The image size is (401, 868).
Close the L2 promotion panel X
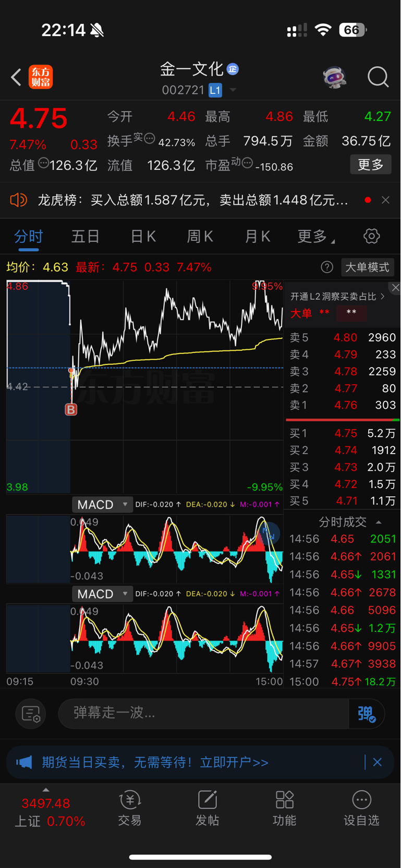(395, 288)
